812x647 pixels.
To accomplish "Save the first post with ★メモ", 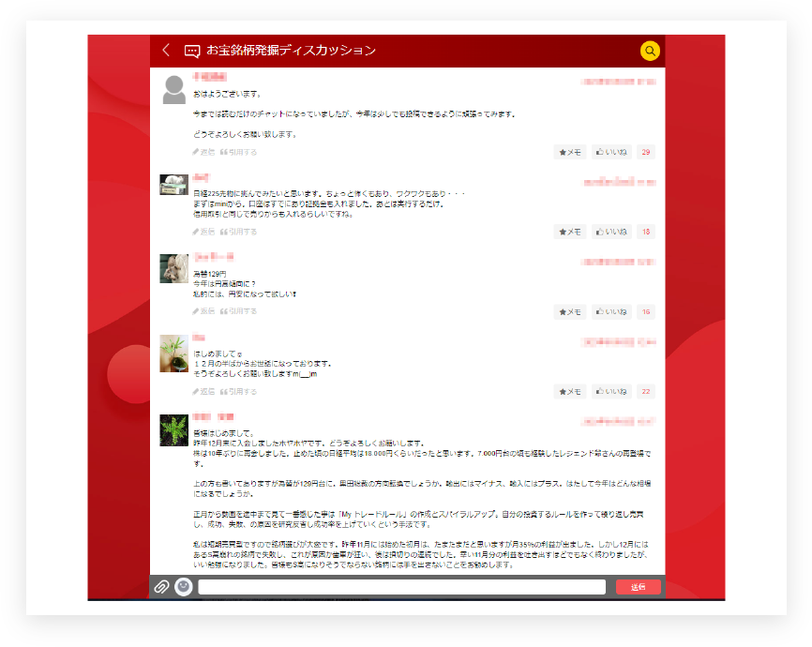I will point(569,152).
